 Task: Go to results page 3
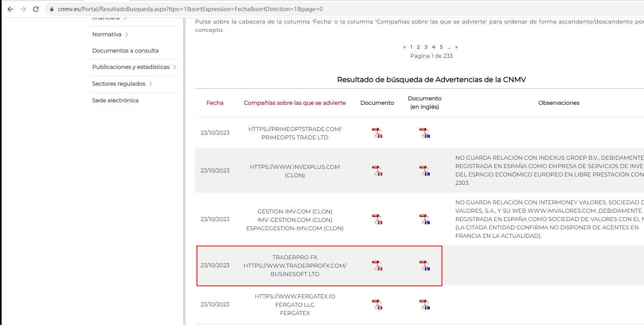point(426,47)
